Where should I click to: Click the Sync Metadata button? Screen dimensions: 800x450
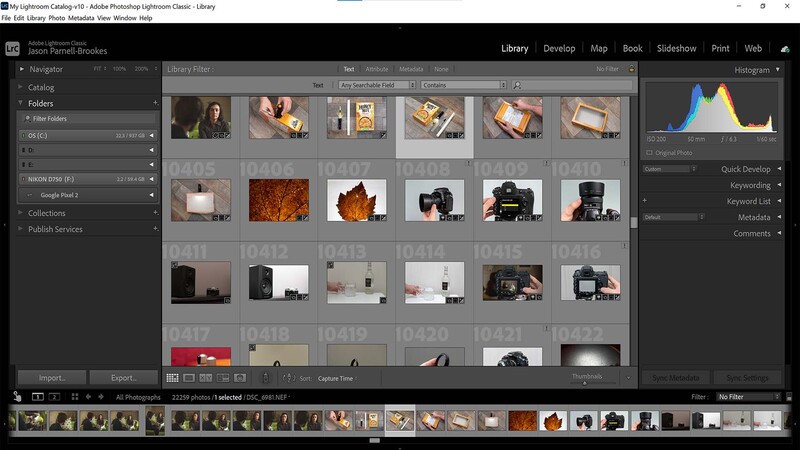pos(676,378)
